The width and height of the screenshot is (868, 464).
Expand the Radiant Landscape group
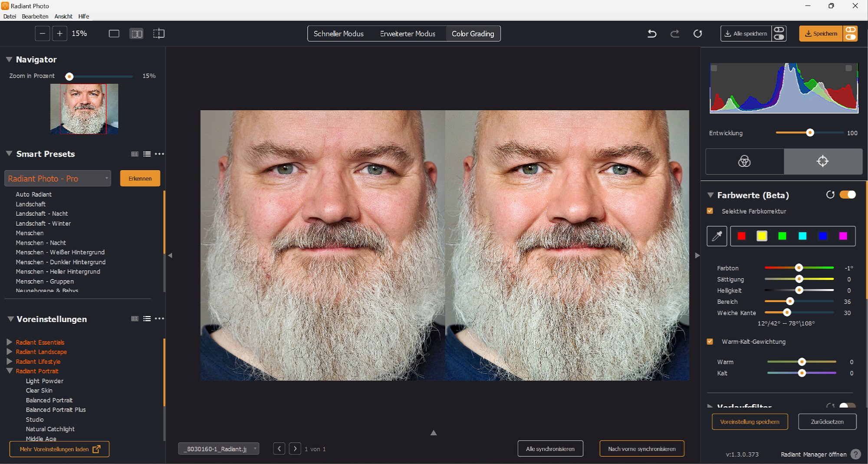click(x=9, y=352)
